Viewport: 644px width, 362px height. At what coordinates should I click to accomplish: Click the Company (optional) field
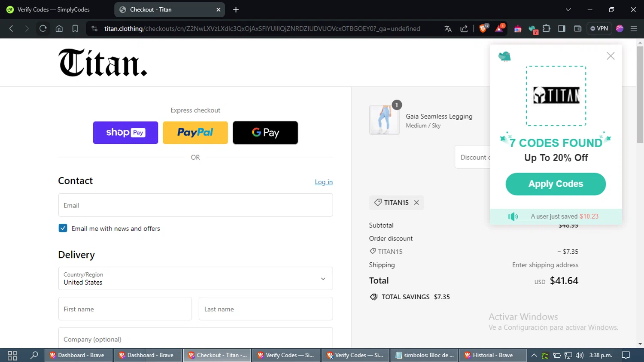[x=195, y=338]
